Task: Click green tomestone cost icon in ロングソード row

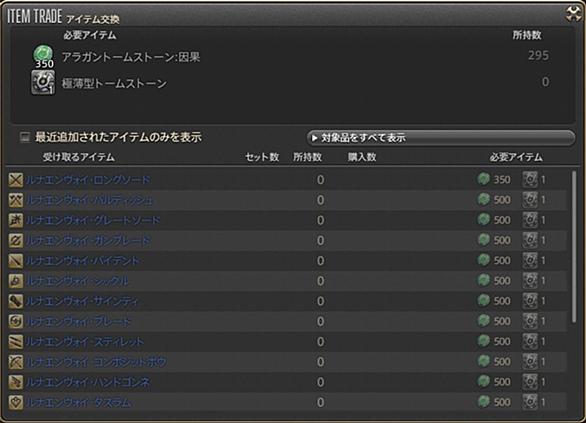Action: click(x=483, y=179)
